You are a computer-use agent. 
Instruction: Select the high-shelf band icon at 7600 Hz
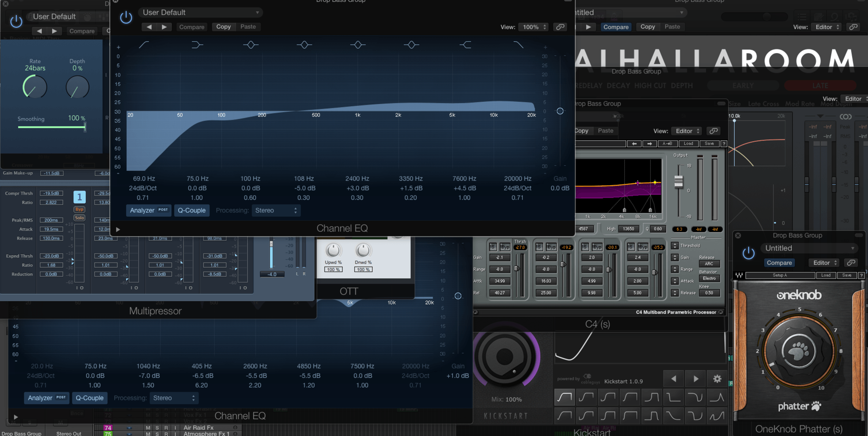pyautogui.click(x=465, y=45)
